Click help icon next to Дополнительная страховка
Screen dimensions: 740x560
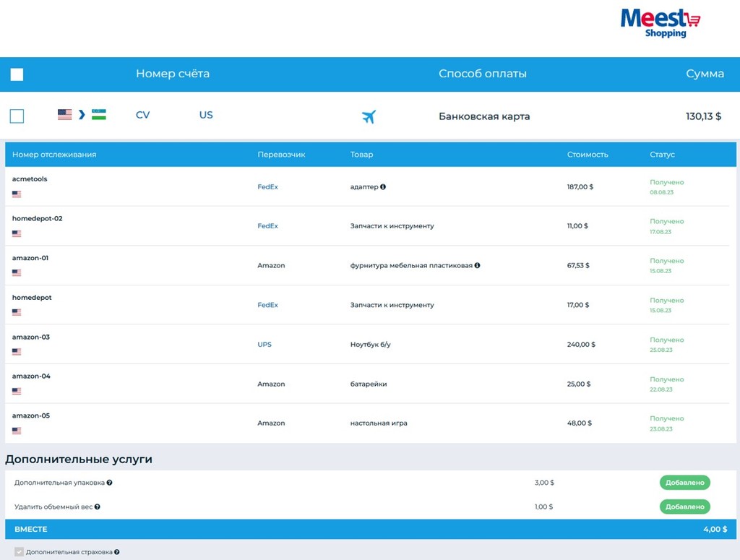(x=116, y=552)
